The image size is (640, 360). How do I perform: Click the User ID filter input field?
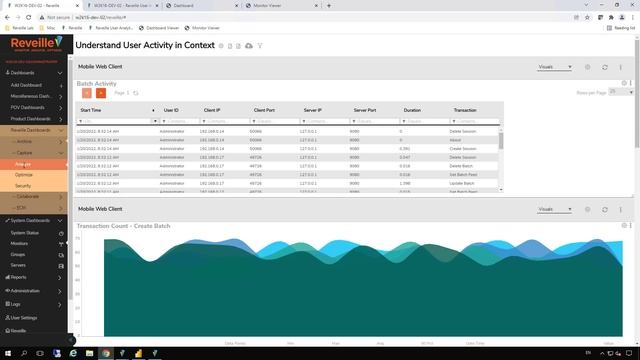coord(182,121)
